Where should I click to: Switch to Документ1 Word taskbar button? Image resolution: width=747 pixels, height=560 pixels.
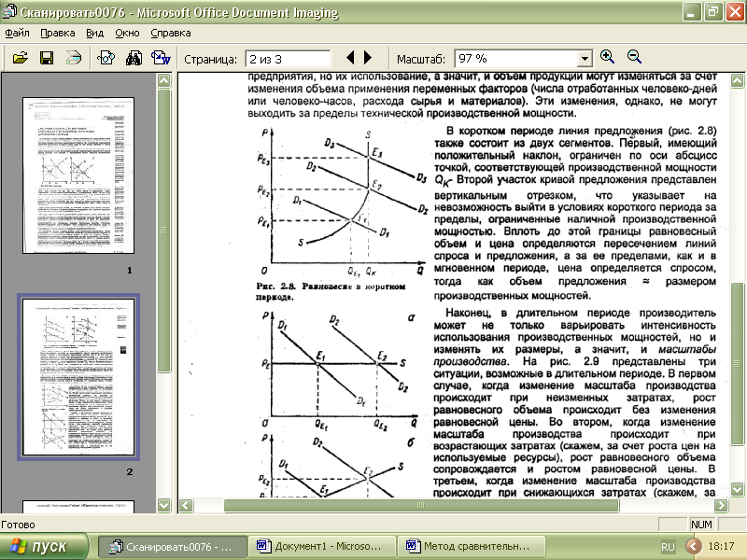click(x=322, y=546)
